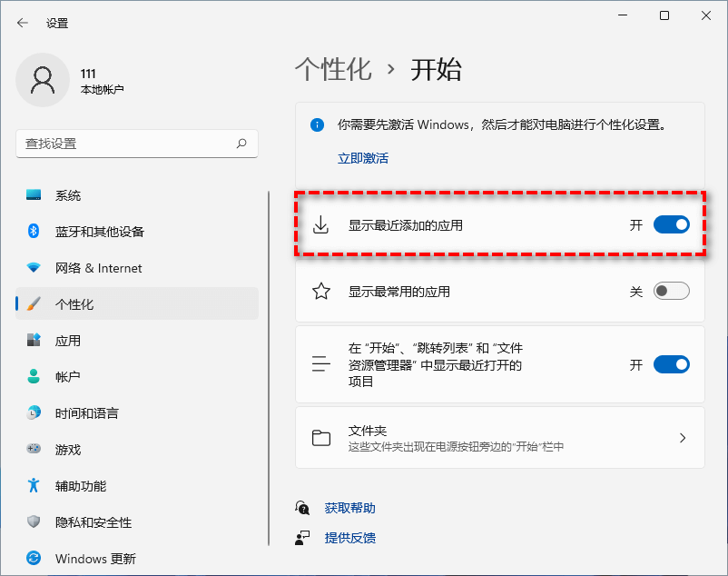Click the Accessibility figure icon
Image resolution: width=728 pixels, height=576 pixels.
tap(34, 485)
